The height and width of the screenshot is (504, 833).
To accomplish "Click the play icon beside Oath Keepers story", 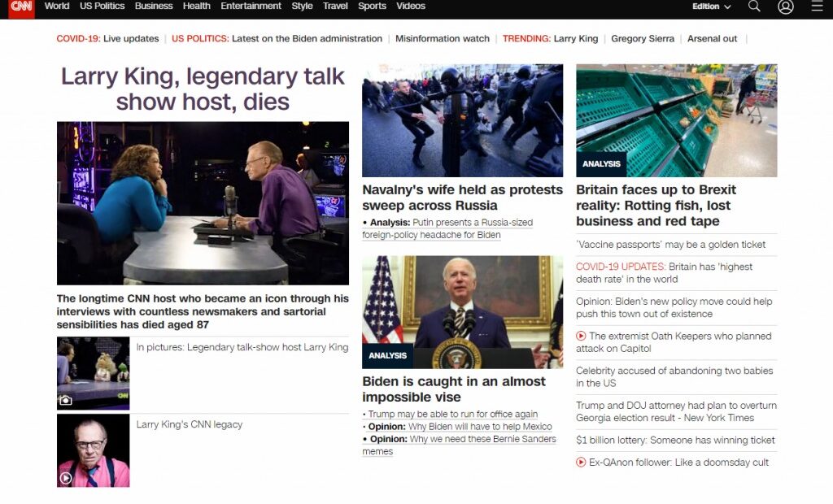I will pyautogui.click(x=581, y=337).
